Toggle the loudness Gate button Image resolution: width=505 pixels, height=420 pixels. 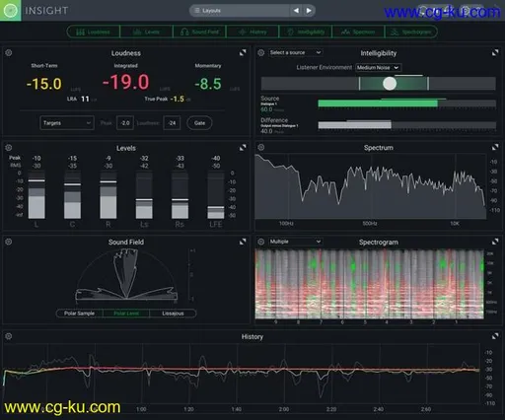click(x=199, y=123)
